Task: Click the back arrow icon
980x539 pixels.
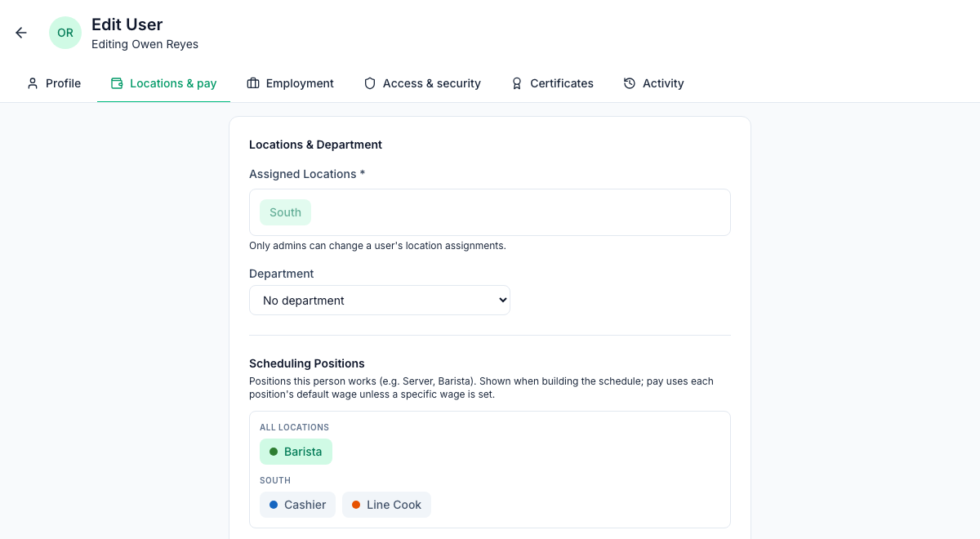Action: point(21,33)
